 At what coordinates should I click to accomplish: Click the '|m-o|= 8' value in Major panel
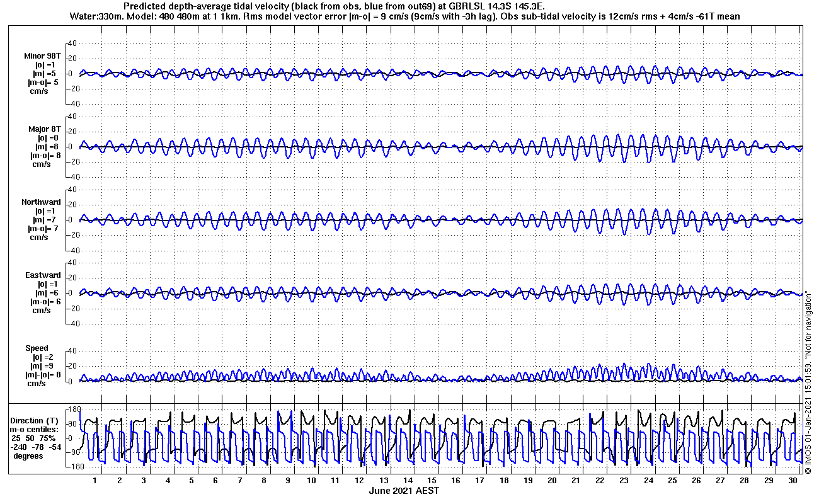click(x=44, y=155)
